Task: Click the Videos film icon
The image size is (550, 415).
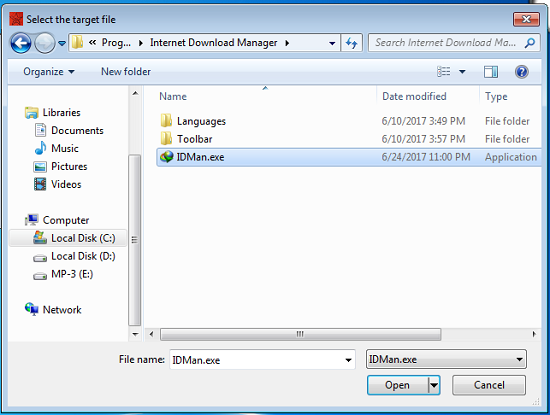Action: pos(40,184)
